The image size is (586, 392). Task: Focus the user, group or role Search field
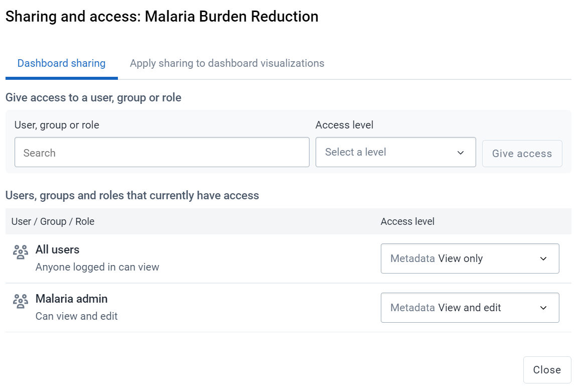coord(162,152)
